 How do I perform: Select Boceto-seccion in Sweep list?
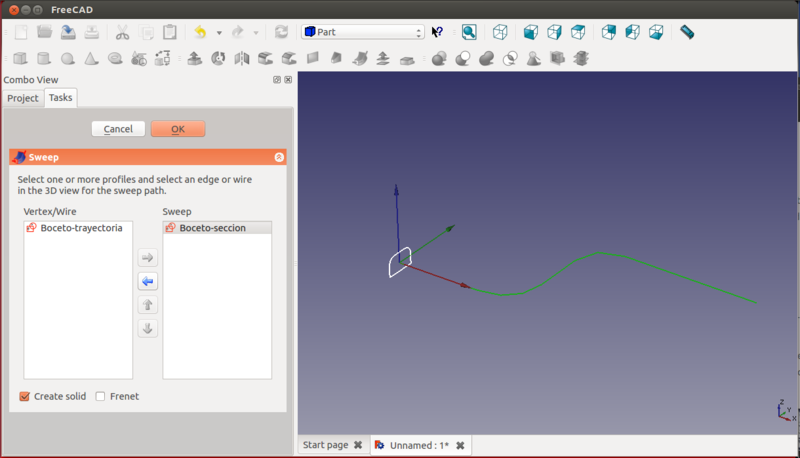[x=212, y=228]
